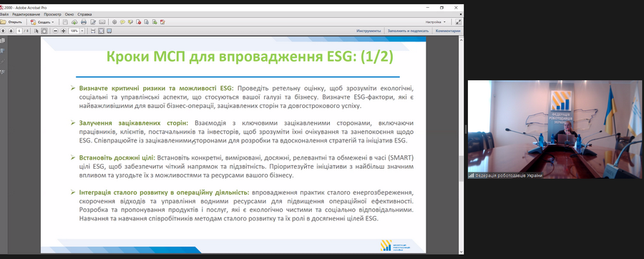644x259 pixels.
Task: Go to previous page arrow
Action: click(x=4, y=31)
